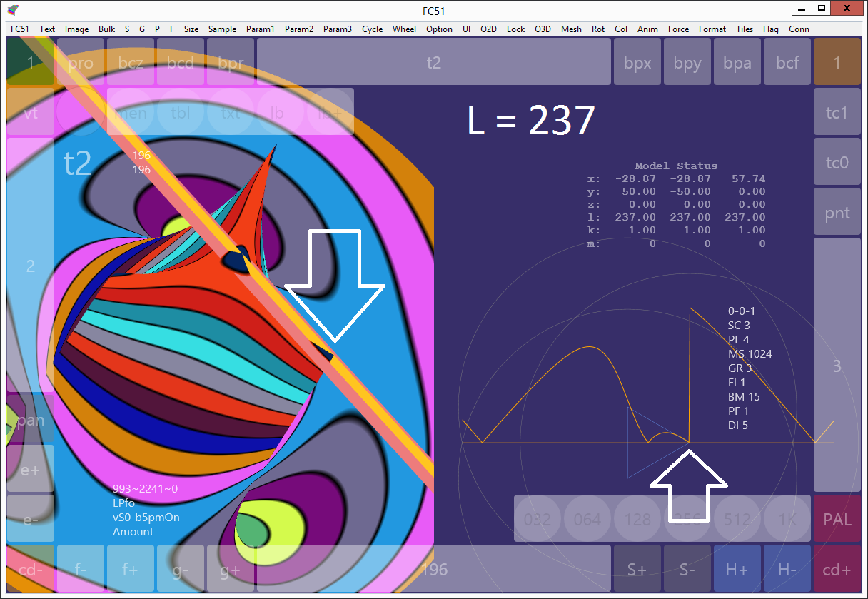This screenshot has height=599, width=868.
Task: Open the FC51 menu
Action: [x=20, y=29]
